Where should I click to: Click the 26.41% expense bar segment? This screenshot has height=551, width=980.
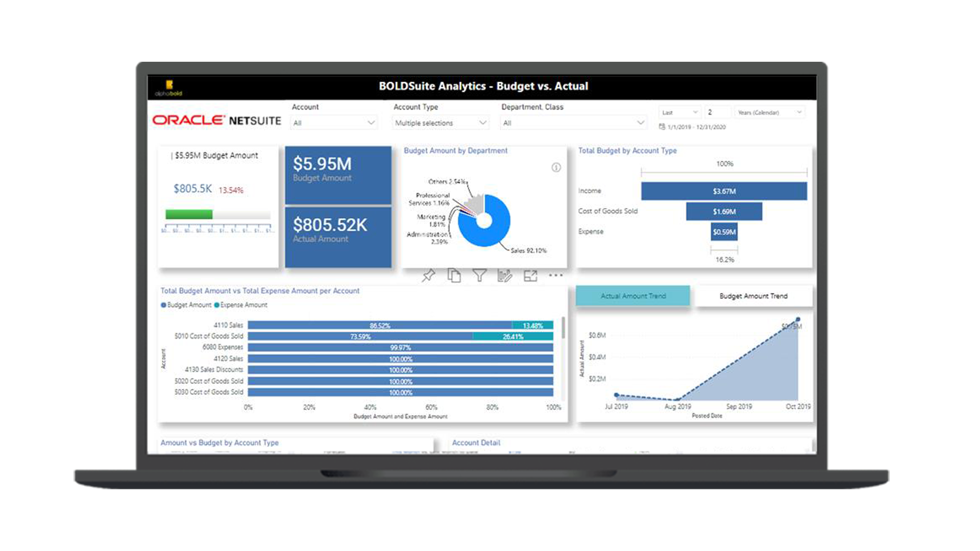pos(513,336)
